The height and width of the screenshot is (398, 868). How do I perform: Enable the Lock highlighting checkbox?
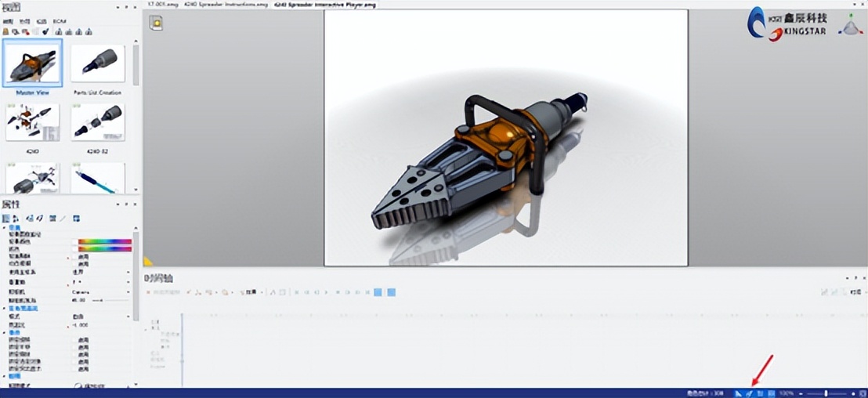[74, 369]
